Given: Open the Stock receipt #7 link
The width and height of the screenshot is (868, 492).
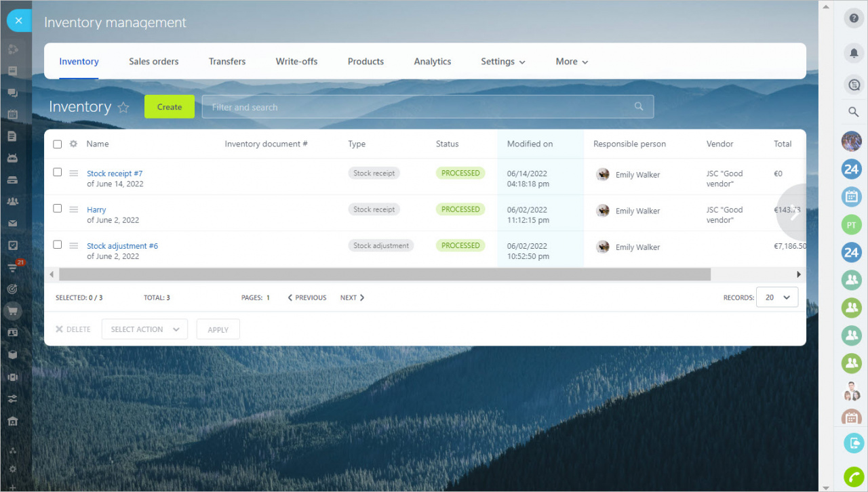Looking at the screenshot, I should coord(115,173).
